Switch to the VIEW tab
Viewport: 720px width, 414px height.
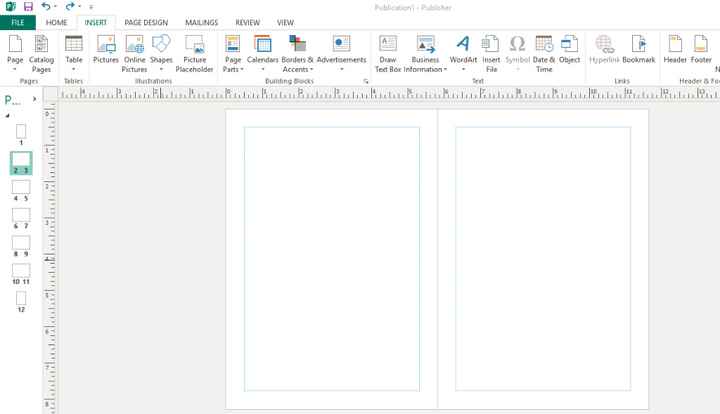(285, 22)
